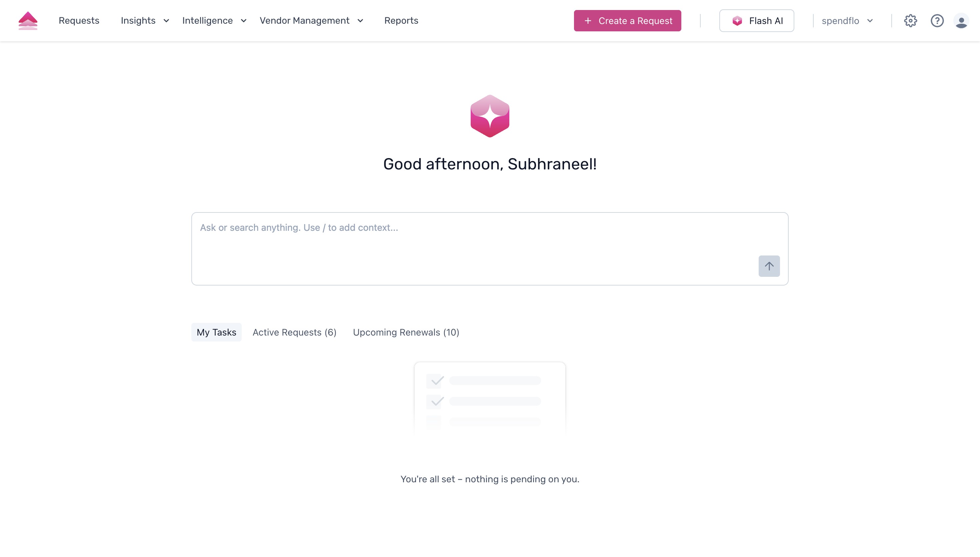View the Upcoming Renewals (10) tab
This screenshot has width=980, height=557.
click(406, 332)
